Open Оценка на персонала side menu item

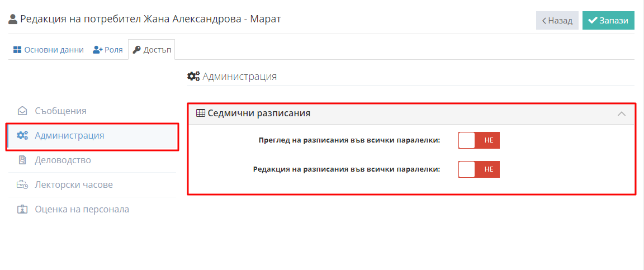pos(92,210)
